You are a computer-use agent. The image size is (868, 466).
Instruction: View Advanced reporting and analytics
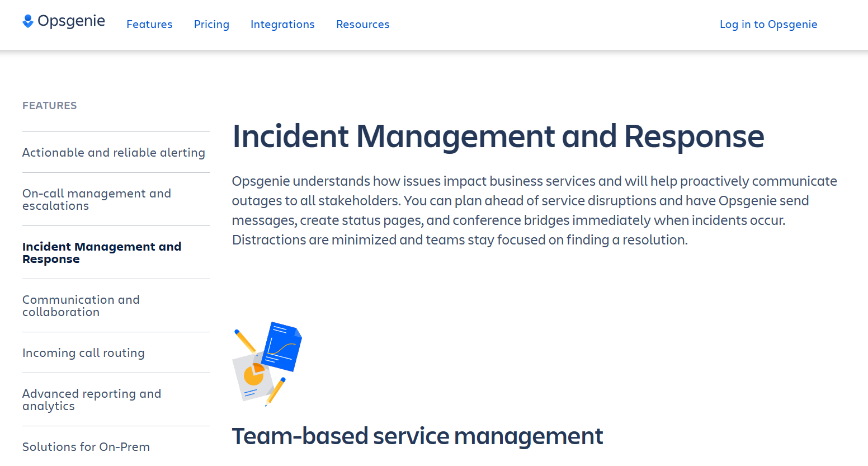(x=91, y=400)
